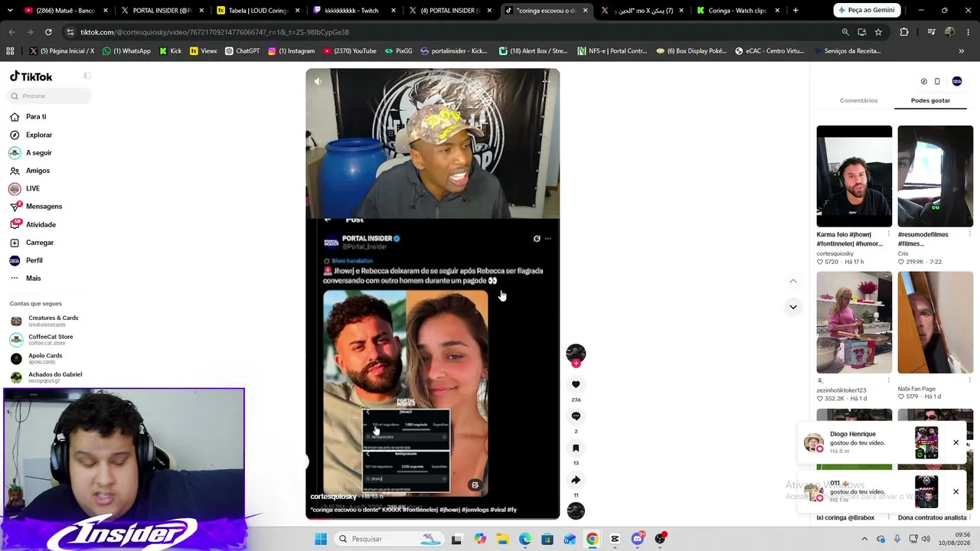Switch to Tabela LOUD Coringa tab
Image resolution: width=980 pixels, height=551 pixels.
click(x=256, y=11)
